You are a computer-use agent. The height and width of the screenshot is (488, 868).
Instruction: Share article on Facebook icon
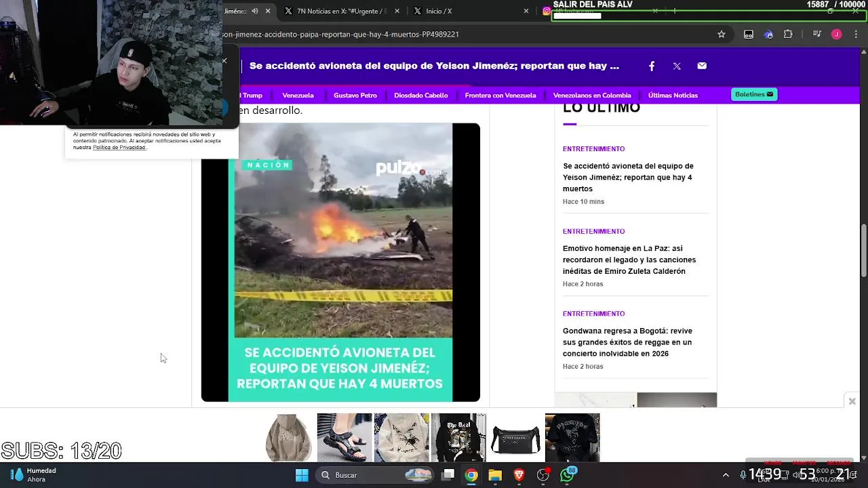pos(652,66)
